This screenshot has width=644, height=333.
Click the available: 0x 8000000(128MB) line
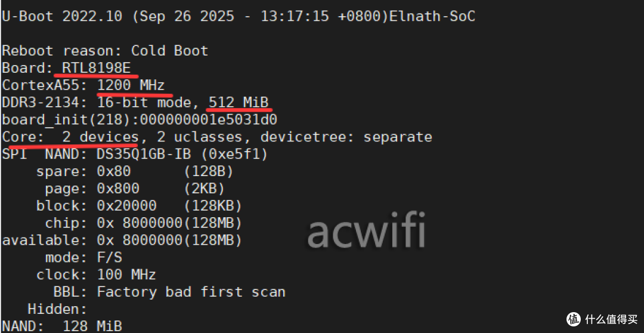[x=122, y=240]
